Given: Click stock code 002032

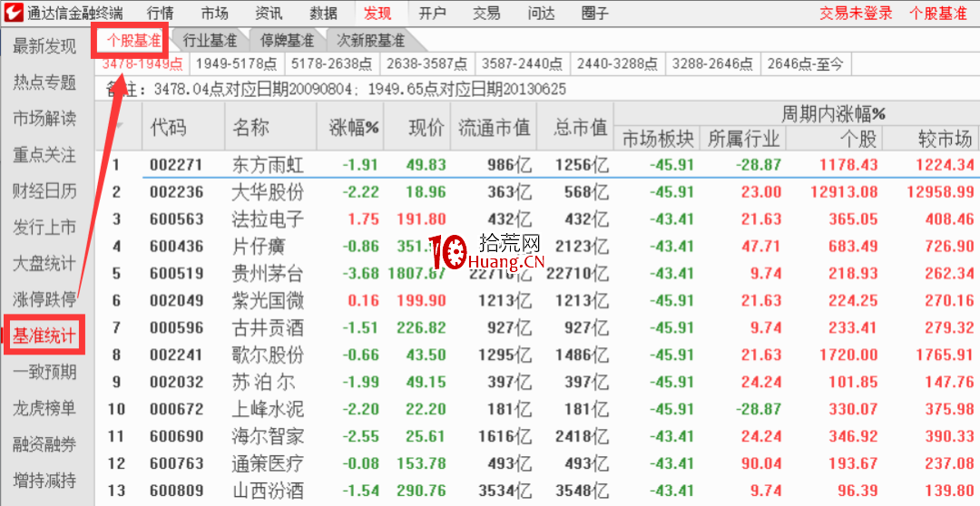Looking at the screenshot, I should coord(176,383).
